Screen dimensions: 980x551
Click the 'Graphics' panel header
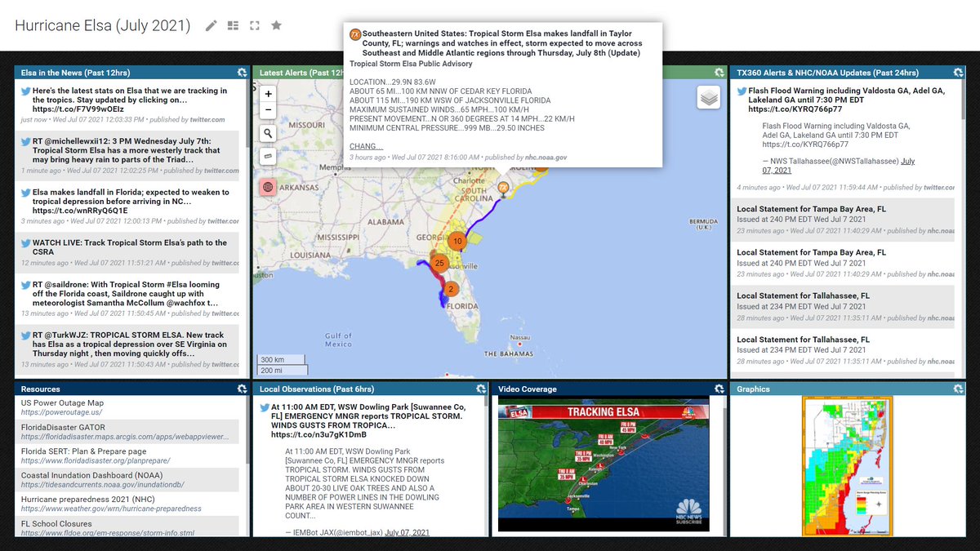click(x=753, y=389)
